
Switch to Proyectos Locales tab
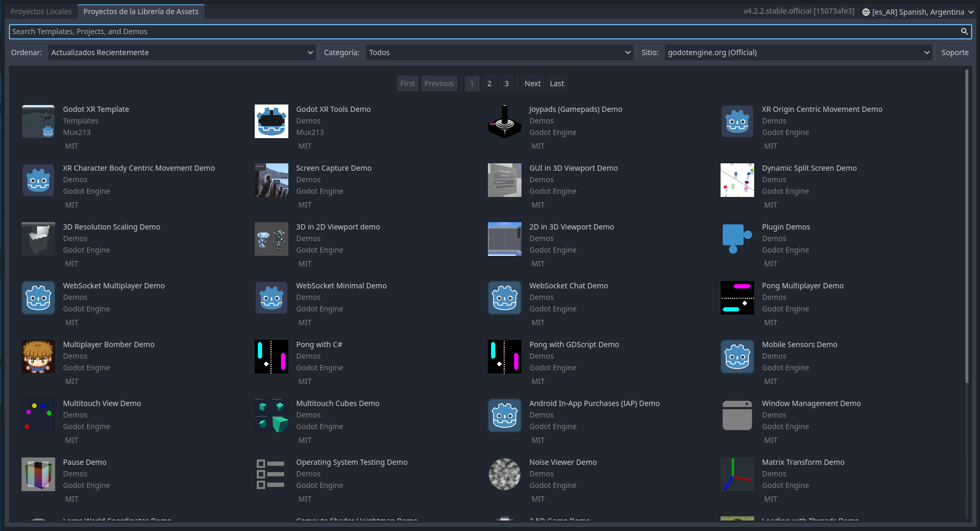[x=41, y=12]
